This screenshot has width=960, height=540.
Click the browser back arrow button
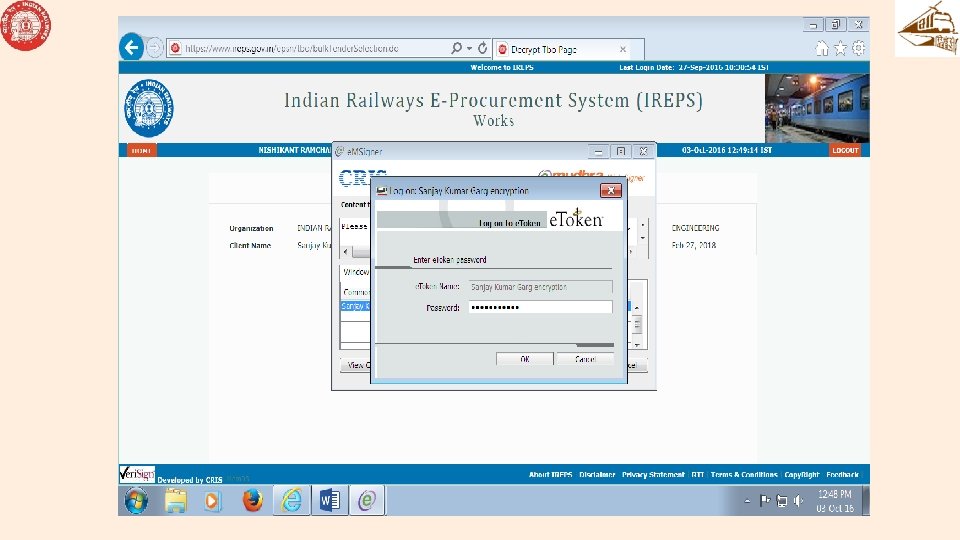[131, 47]
